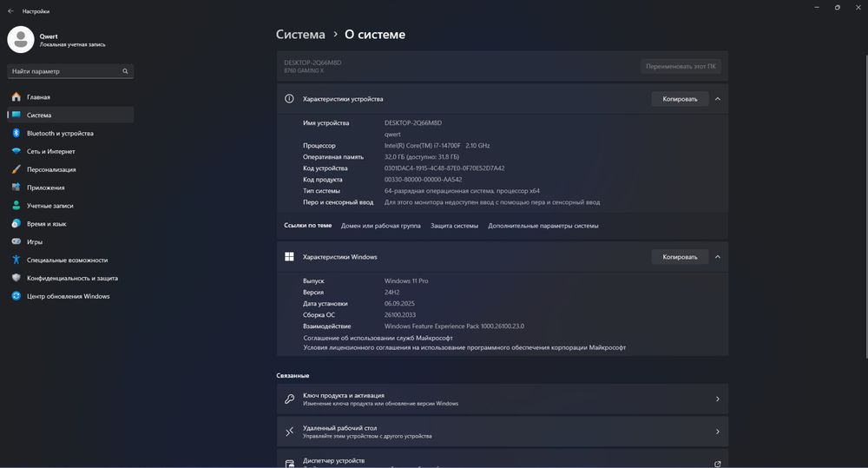Open Конфиденциальность и защита settings
Viewport: 868px width, 468px height.
(70, 278)
